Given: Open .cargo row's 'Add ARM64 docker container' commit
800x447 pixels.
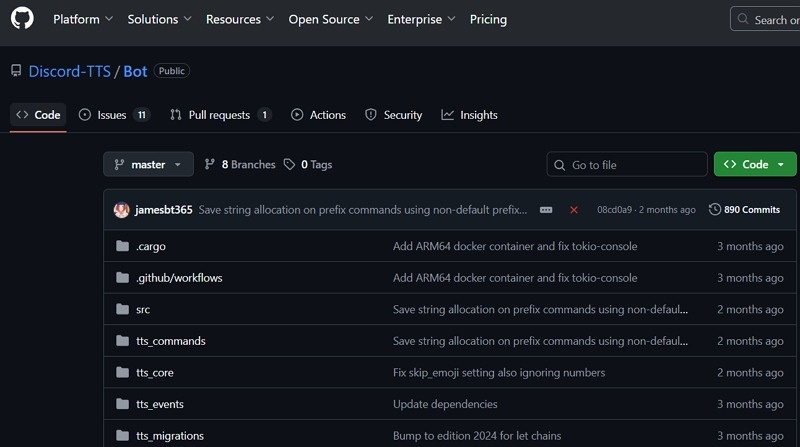Looking at the screenshot, I should pyautogui.click(x=515, y=246).
